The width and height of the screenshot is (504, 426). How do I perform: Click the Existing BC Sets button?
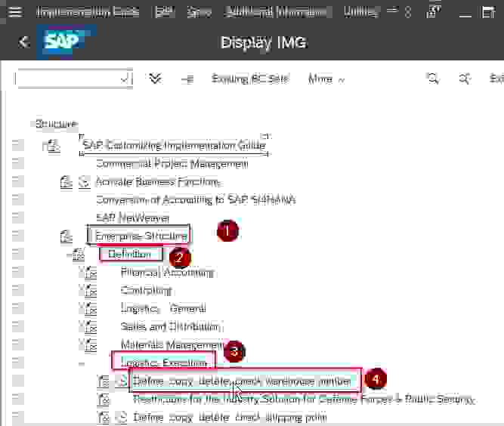tap(249, 79)
